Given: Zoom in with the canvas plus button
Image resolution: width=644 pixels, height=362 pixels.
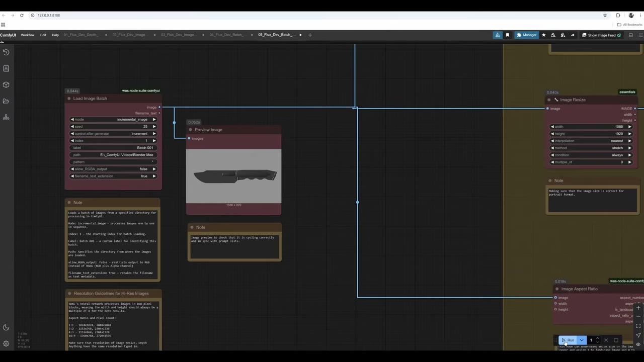Looking at the screenshot, I should [638, 308].
